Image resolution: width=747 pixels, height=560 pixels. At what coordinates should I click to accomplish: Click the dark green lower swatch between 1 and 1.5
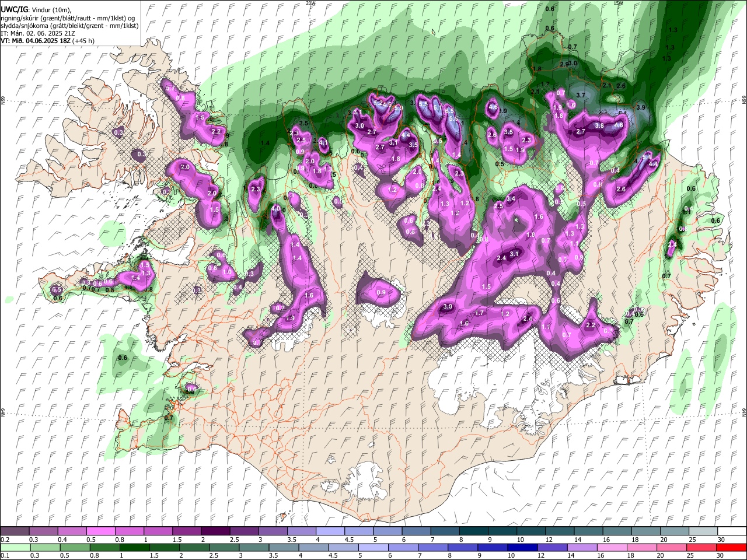pos(134,547)
